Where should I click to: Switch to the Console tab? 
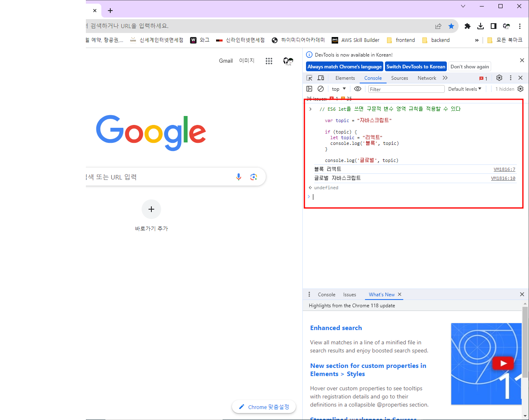(373, 78)
